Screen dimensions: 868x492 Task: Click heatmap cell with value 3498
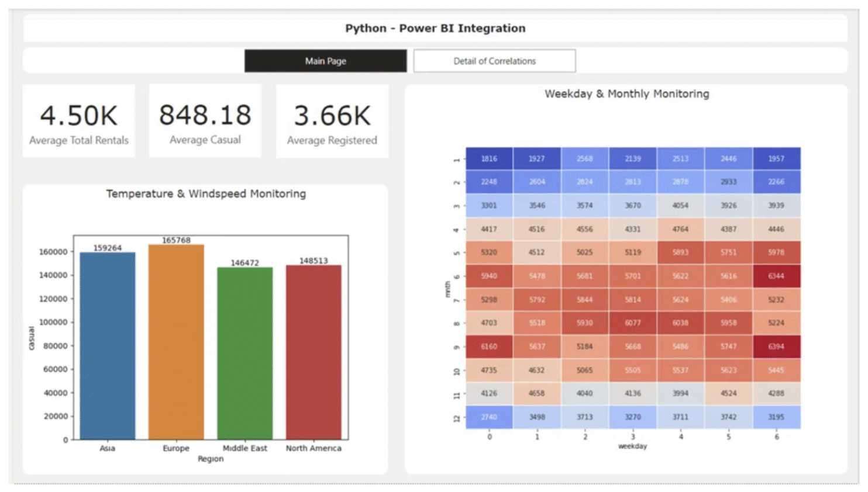click(x=537, y=417)
